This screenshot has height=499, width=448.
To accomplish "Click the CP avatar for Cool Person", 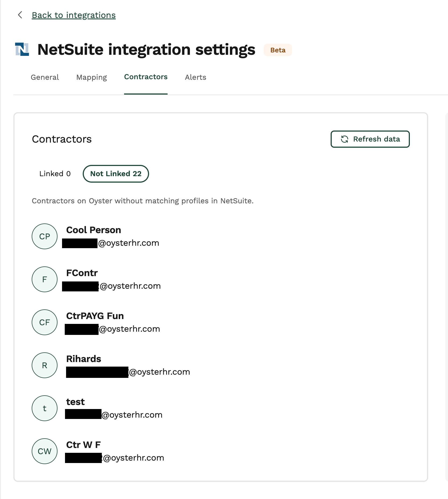I will [x=45, y=236].
